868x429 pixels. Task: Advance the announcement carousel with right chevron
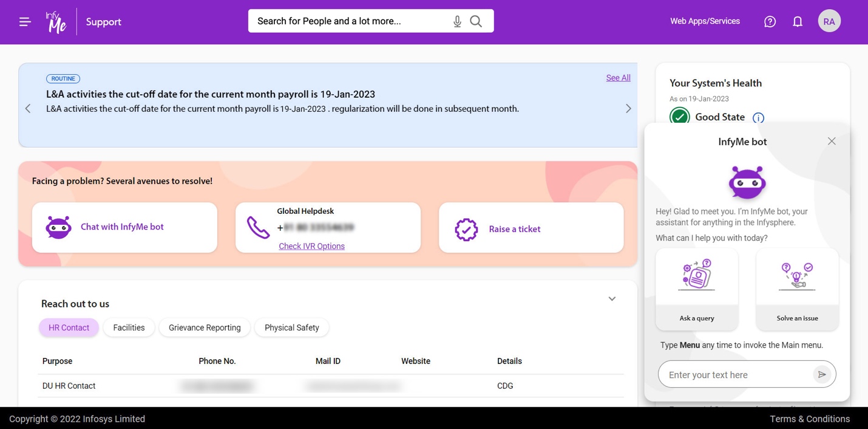[629, 108]
